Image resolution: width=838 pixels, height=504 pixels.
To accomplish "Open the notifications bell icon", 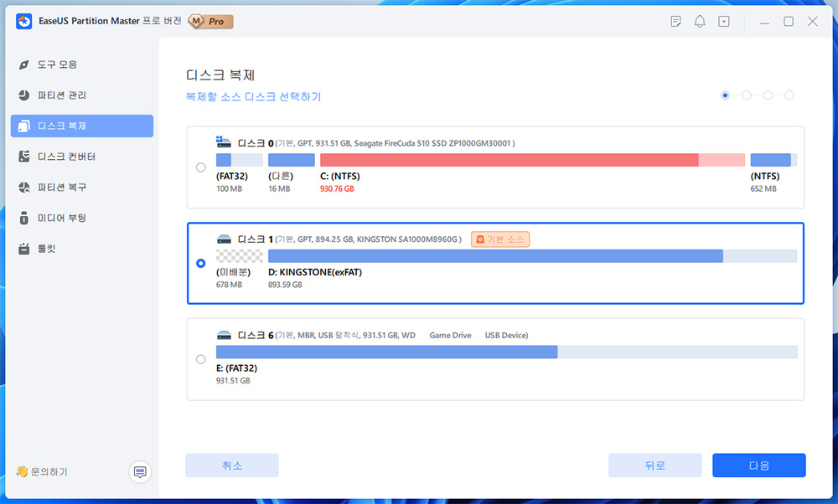I will (700, 22).
